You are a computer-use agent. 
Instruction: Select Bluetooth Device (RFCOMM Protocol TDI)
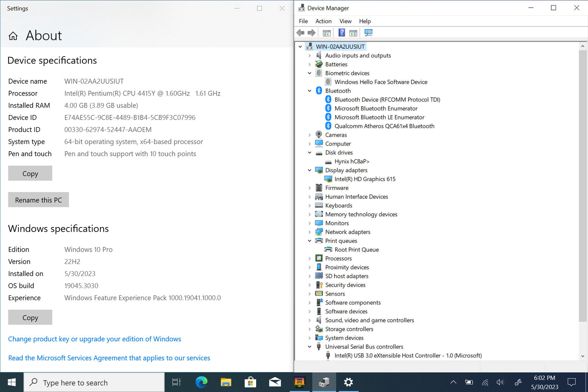coord(387,100)
